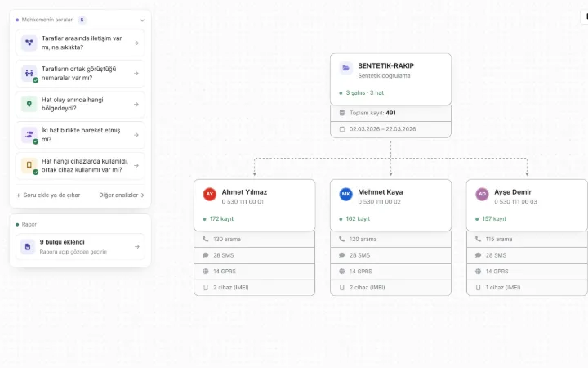
Task: Click the Toplam kayıt: 491 row
Action: [x=390, y=113]
